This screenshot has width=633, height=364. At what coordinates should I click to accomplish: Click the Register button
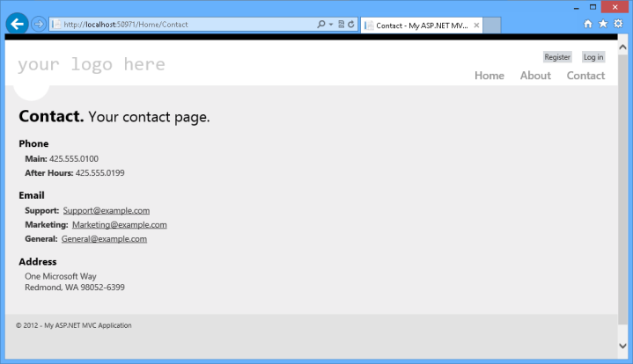coord(557,57)
